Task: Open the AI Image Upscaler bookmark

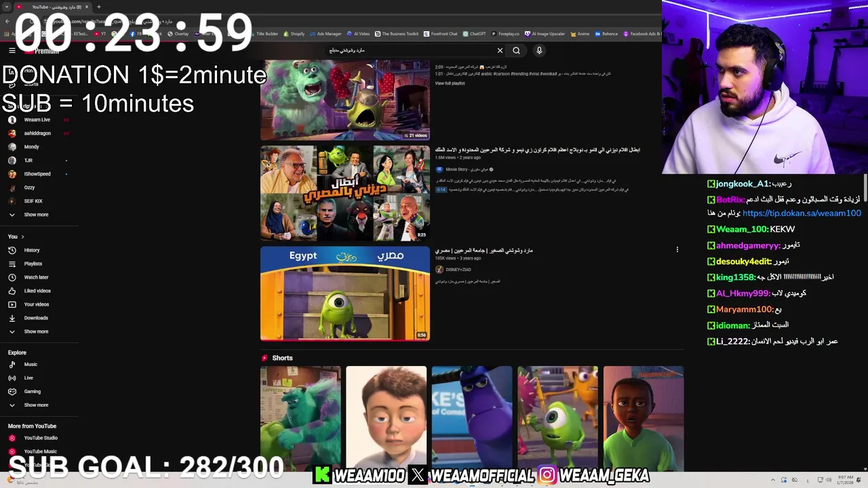Action: click(545, 33)
